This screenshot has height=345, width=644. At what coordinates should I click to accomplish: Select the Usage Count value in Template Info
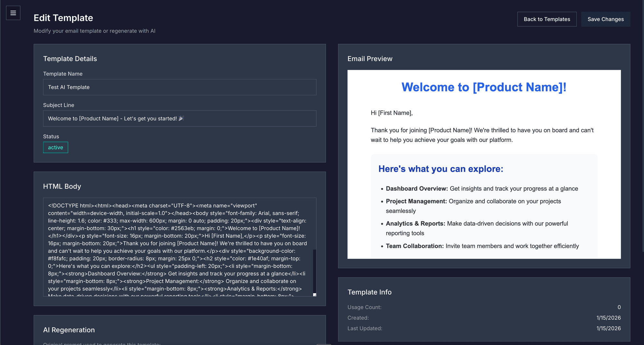coord(619,307)
